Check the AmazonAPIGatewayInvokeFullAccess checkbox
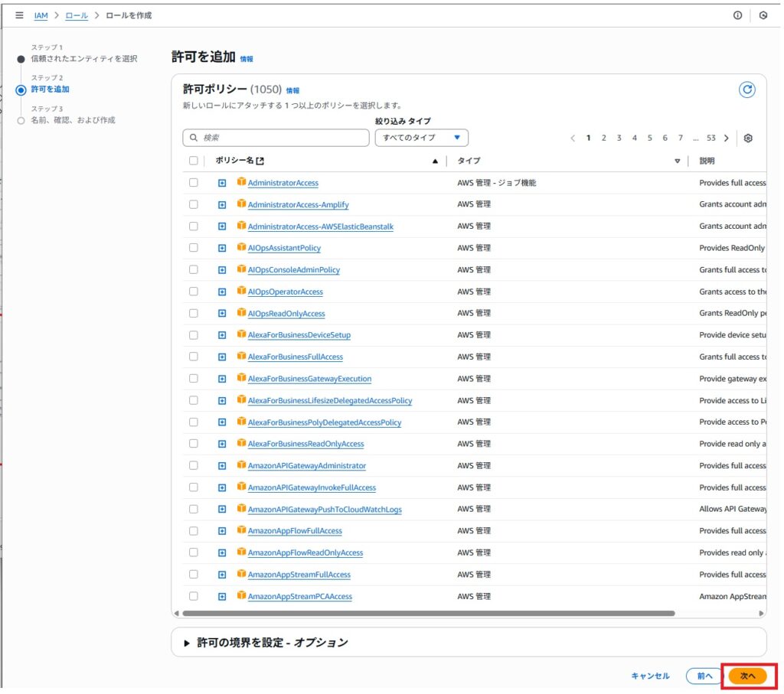Screen dimensions: 784x694 tap(194, 487)
